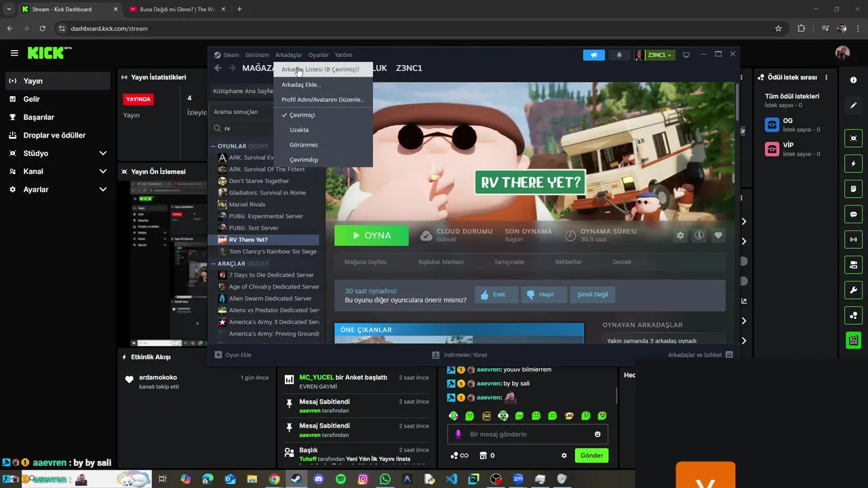Image resolution: width=868 pixels, height=488 pixels.
Task: Open game settings gear in Steam
Action: 680,235
